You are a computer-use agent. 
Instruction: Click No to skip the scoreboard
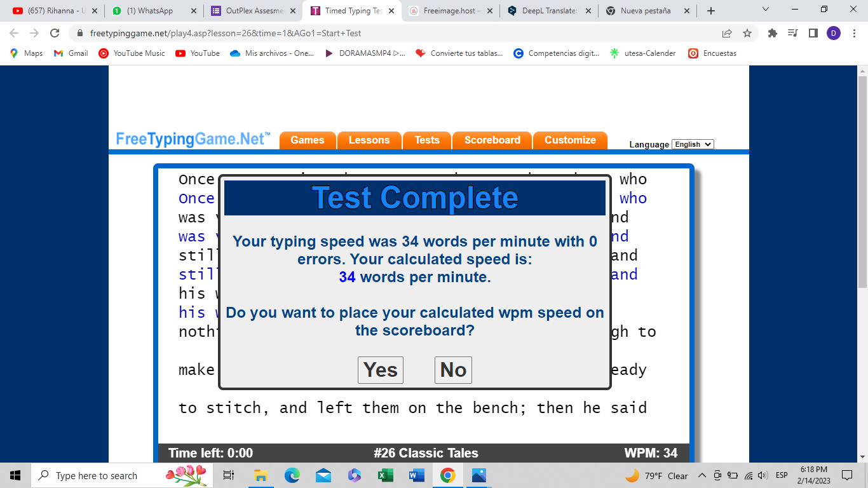453,370
